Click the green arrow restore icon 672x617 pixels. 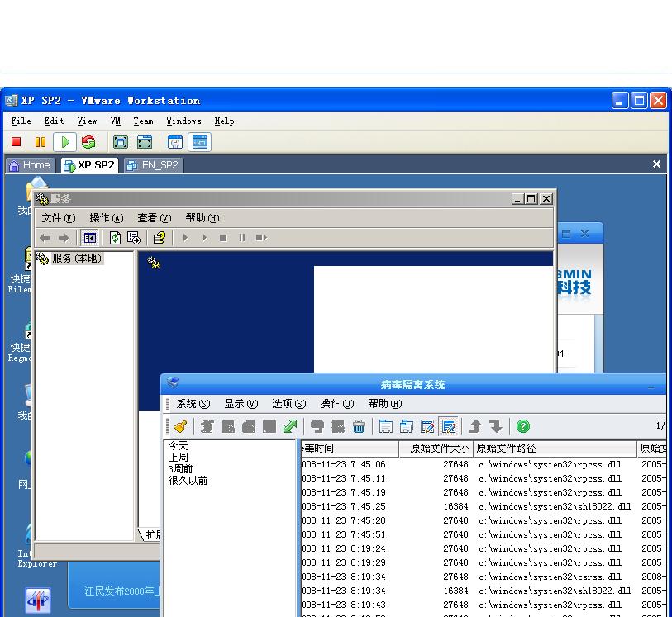pos(289,426)
